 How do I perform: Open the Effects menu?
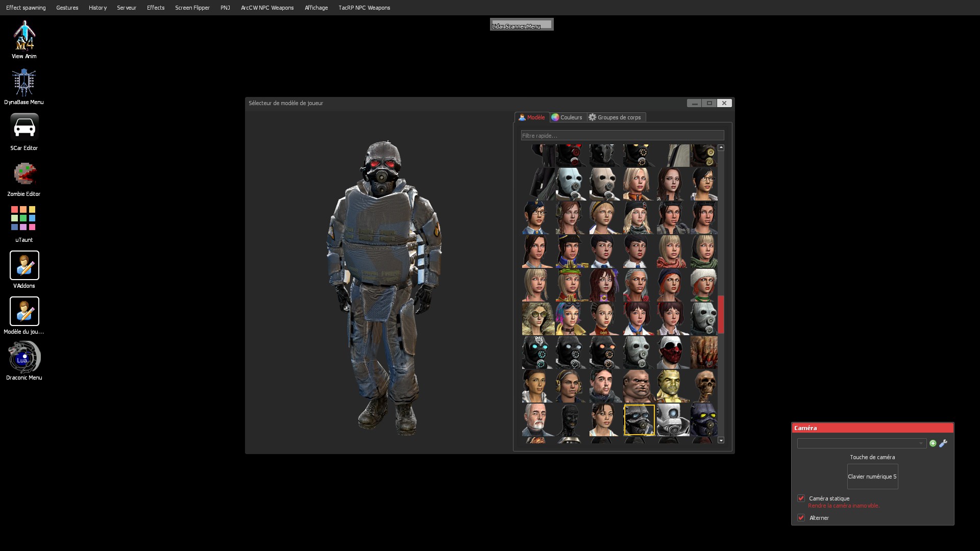point(156,8)
